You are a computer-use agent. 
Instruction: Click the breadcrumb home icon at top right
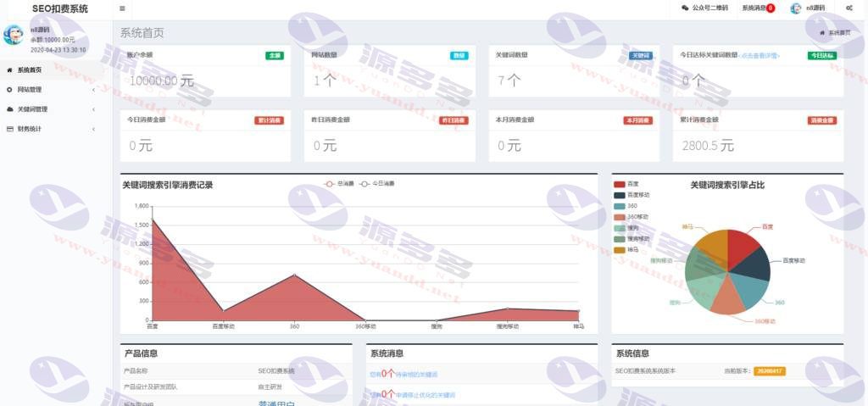822,33
